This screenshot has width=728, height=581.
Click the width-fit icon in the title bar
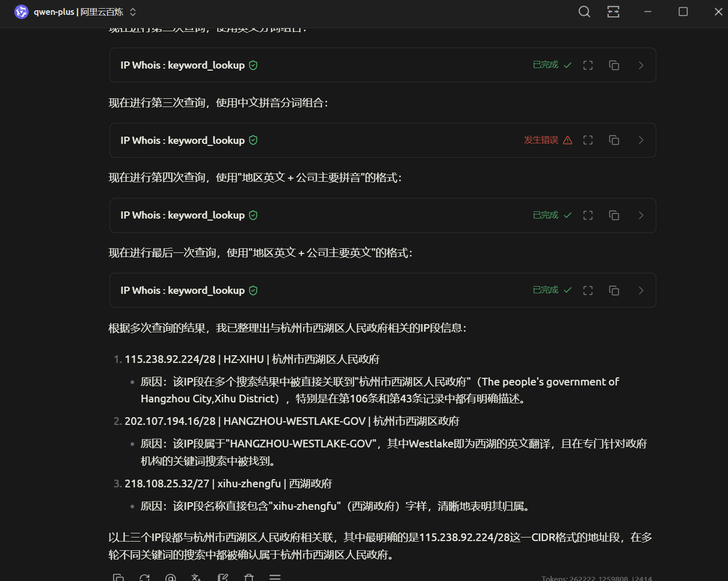[613, 11]
